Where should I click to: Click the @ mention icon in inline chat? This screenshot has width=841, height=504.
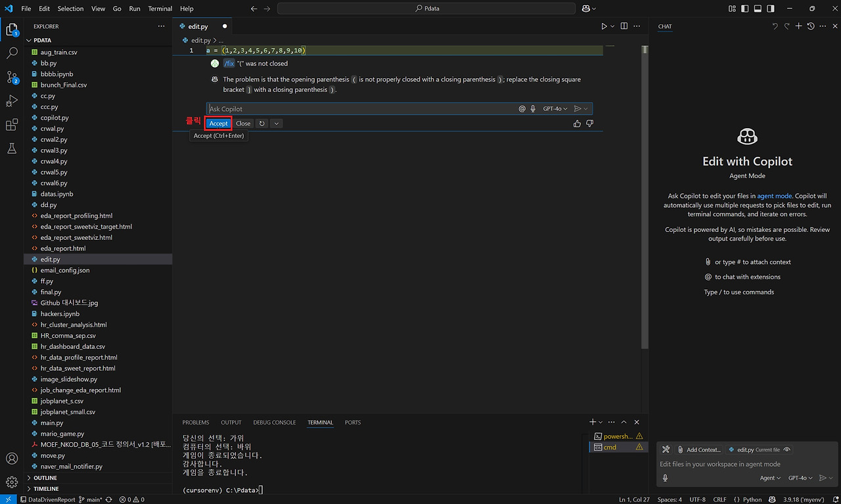pos(522,108)
